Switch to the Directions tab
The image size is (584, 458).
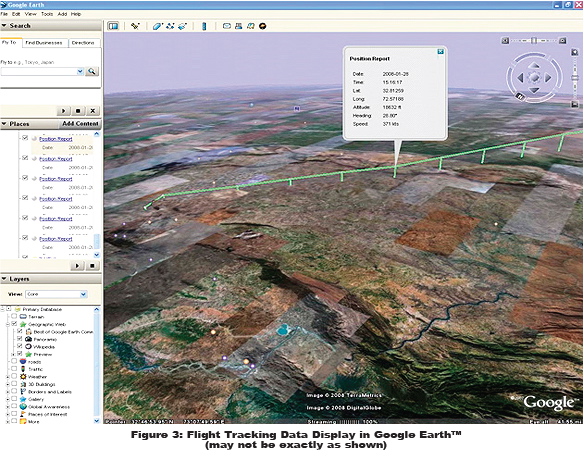tap(83, 43)
